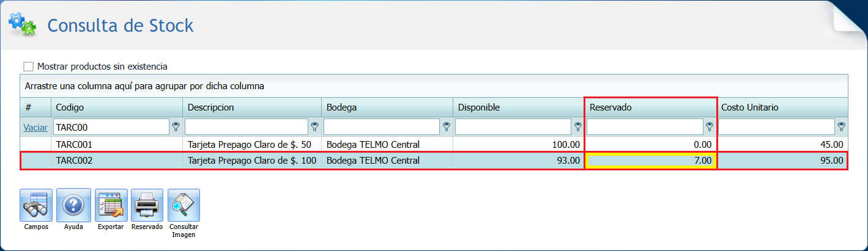
Task: Click the highlighted 7.00 Reservado cell
Action: pos(651,161)
